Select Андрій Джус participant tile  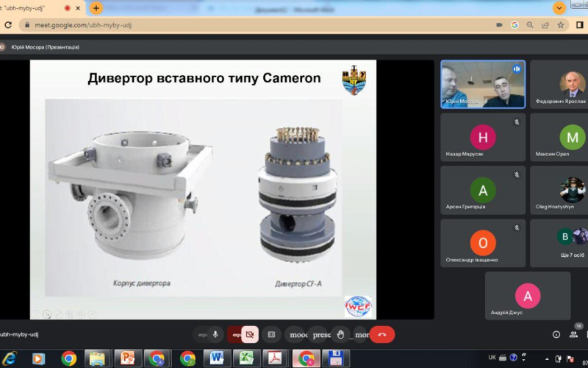528,296
